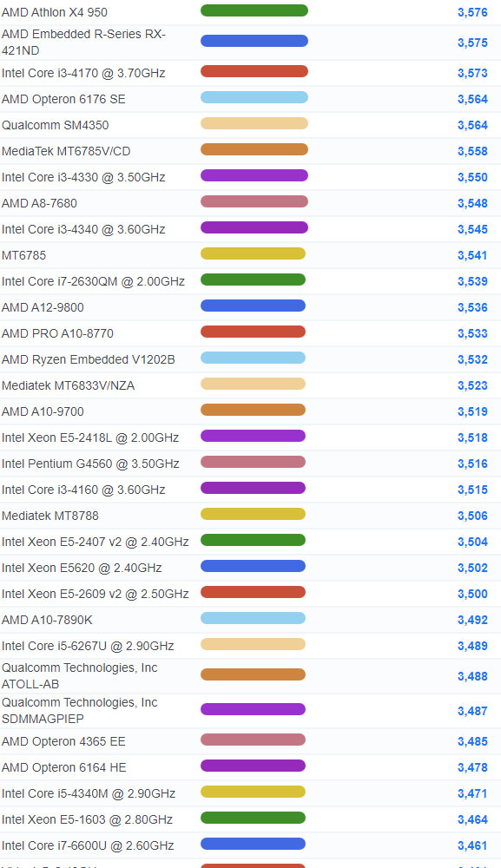Select AMD Opteron 6164 HE entry
The image size is (501, 868).
[63, 767]
